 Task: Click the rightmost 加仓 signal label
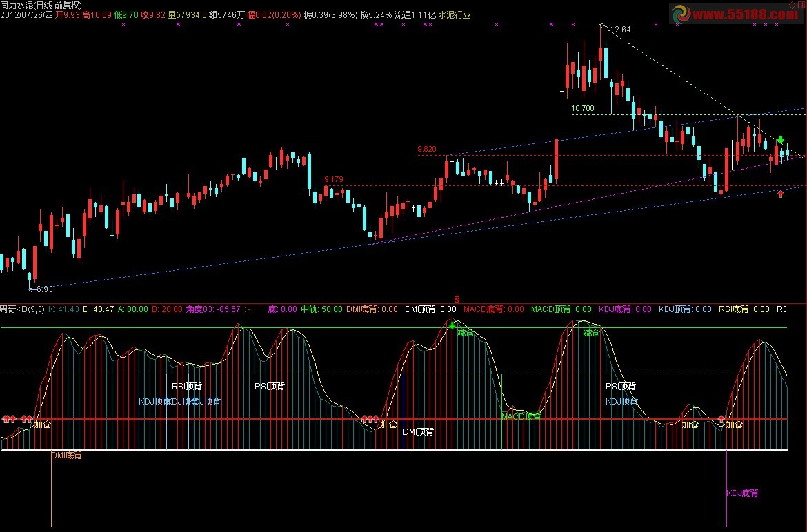coord(735,425)
